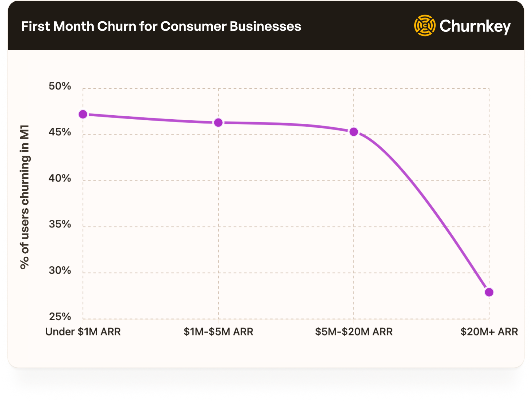
Task: Click the 45% y-axis label
Action: (x=60, y=132)
